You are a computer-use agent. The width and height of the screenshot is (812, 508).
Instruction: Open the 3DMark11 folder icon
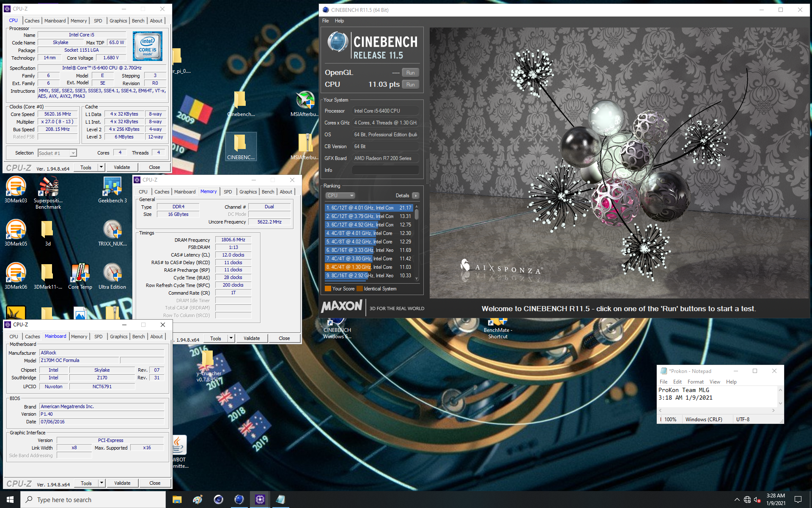pos(47,276)
